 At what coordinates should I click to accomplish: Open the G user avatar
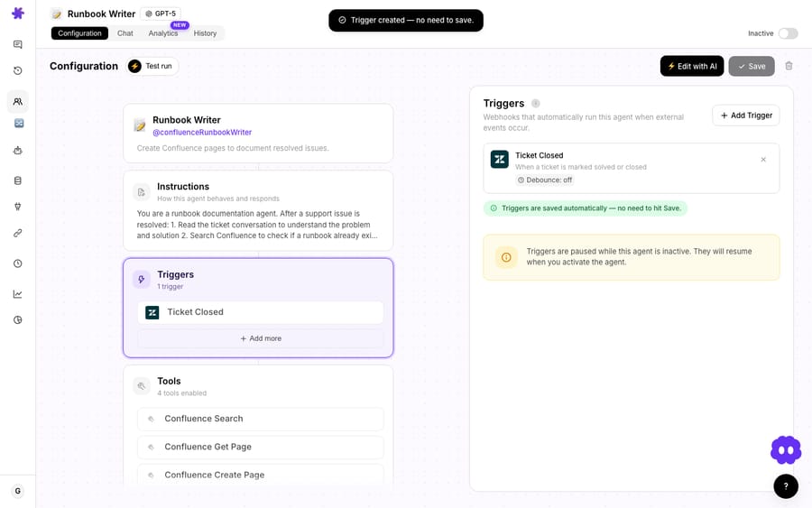tap(18, 491)
